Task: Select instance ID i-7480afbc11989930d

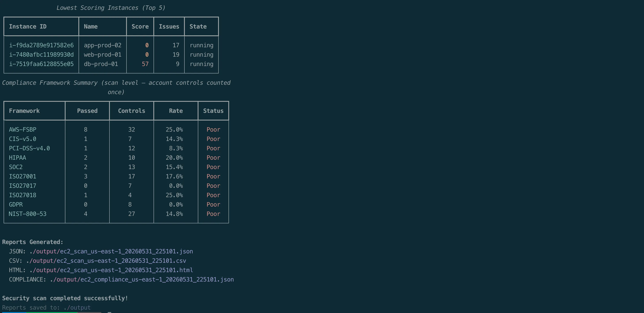Action: point(41,55)
